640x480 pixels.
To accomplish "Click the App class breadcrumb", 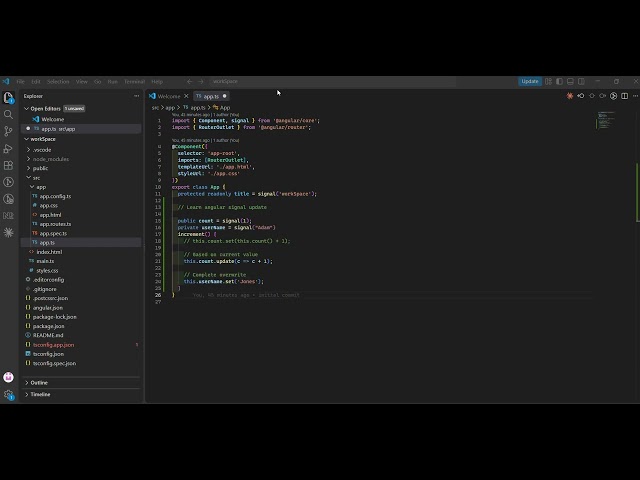I will coord(222,108).
